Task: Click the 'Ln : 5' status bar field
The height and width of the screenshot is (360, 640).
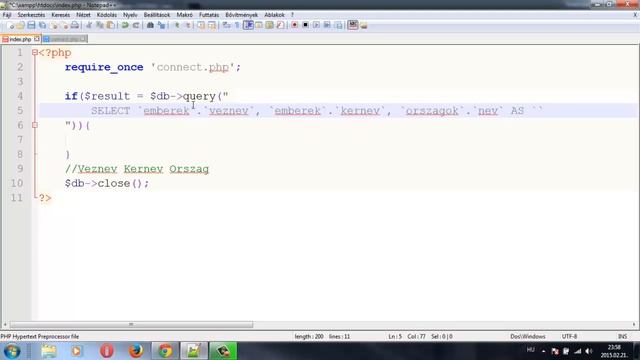Action: [x=395, y=336]
